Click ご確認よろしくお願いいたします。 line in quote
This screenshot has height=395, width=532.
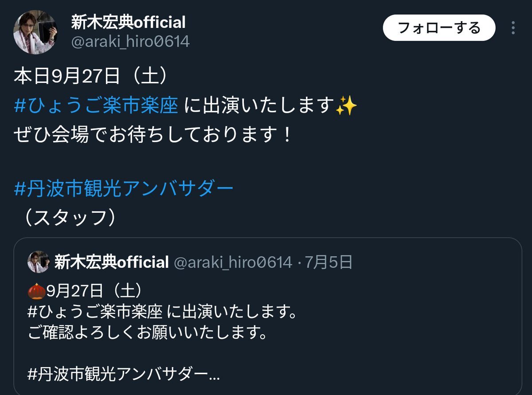(x=147, y=333)
